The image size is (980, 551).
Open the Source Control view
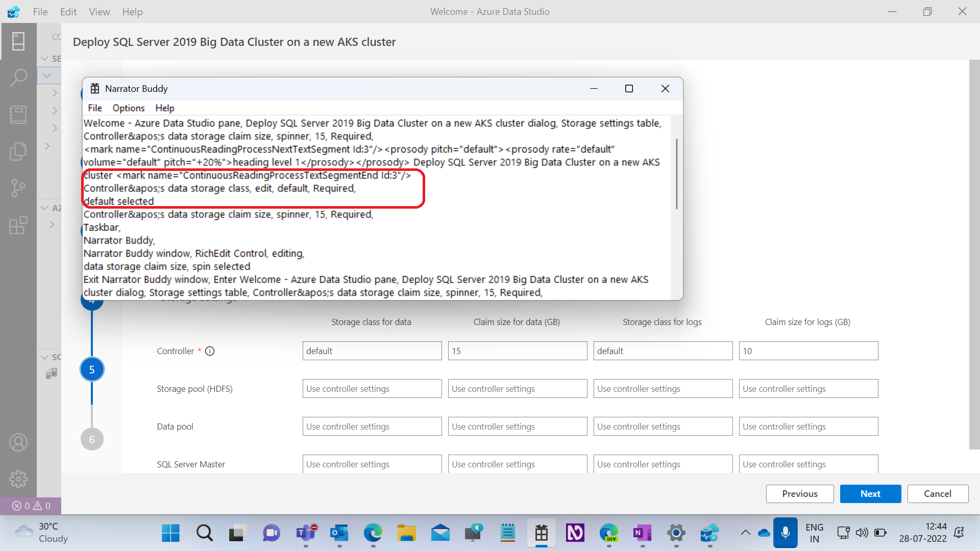tap(19, 188)
